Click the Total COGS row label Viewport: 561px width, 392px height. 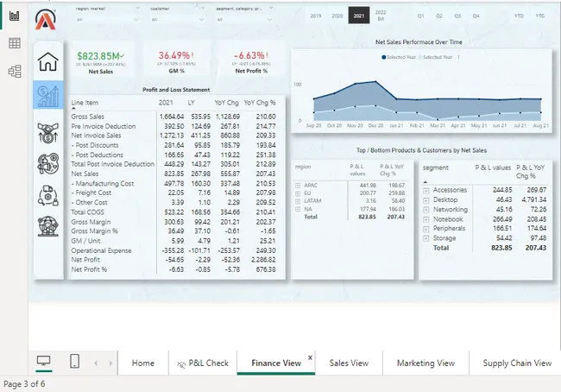click(88, 212)
